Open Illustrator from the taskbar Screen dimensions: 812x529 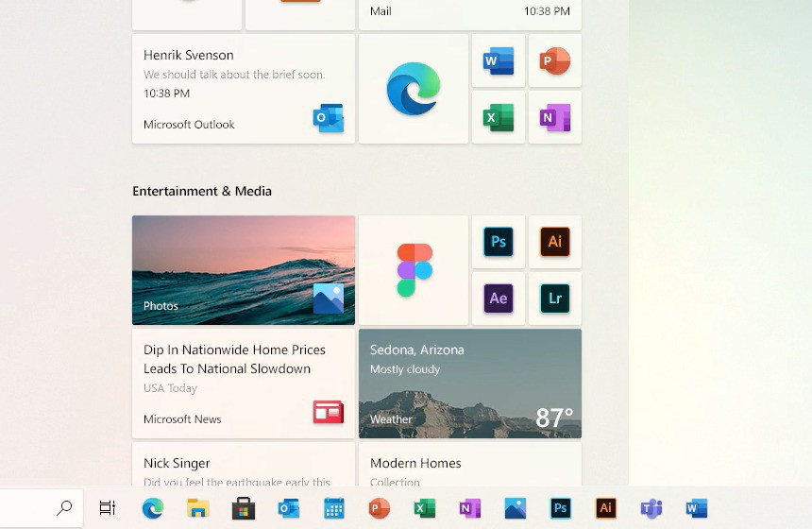click(606, 508)
